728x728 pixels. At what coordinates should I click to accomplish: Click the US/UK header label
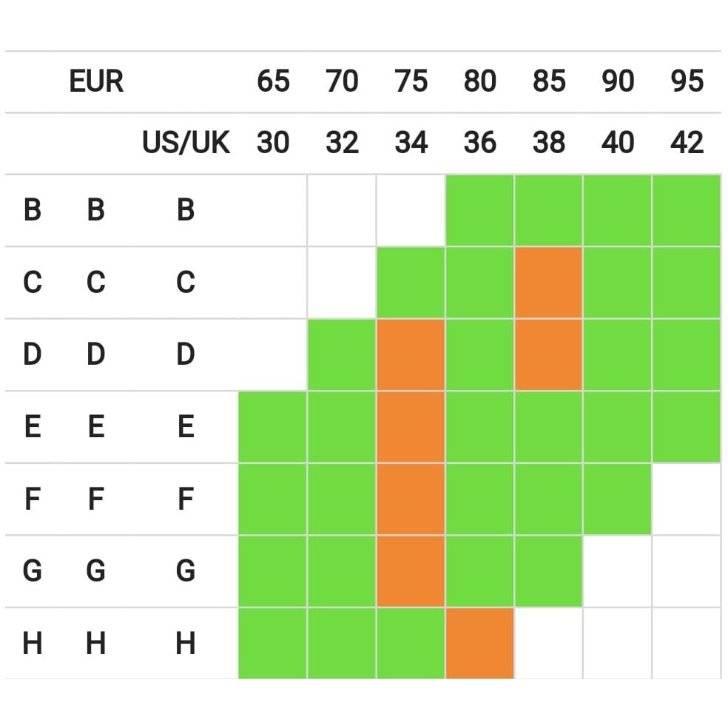[186, 143]
